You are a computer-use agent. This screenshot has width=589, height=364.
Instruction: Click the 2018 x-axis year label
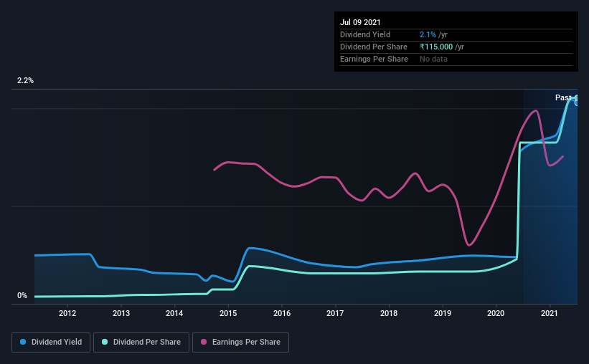pyautogui.click(x=389, y=313)
